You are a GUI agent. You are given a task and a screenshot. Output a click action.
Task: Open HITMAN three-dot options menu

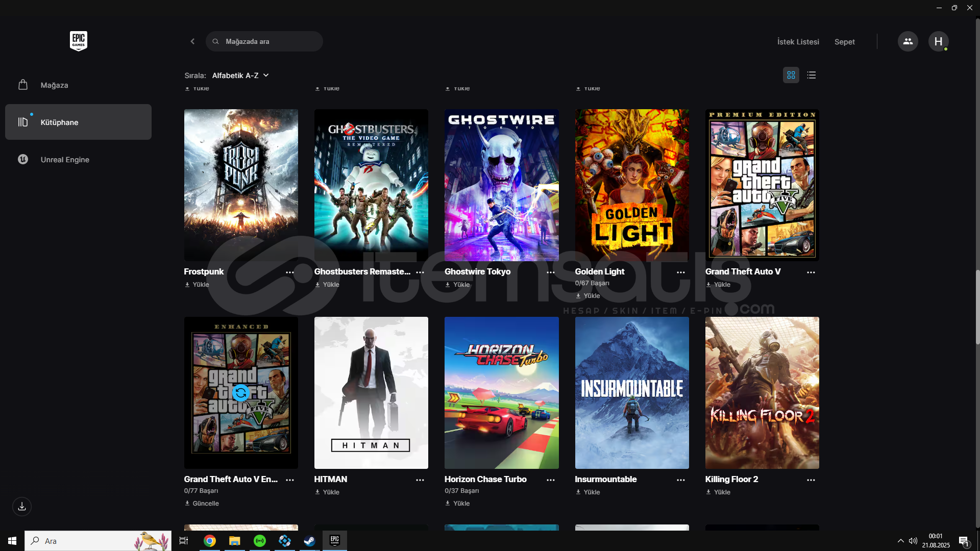420,480
